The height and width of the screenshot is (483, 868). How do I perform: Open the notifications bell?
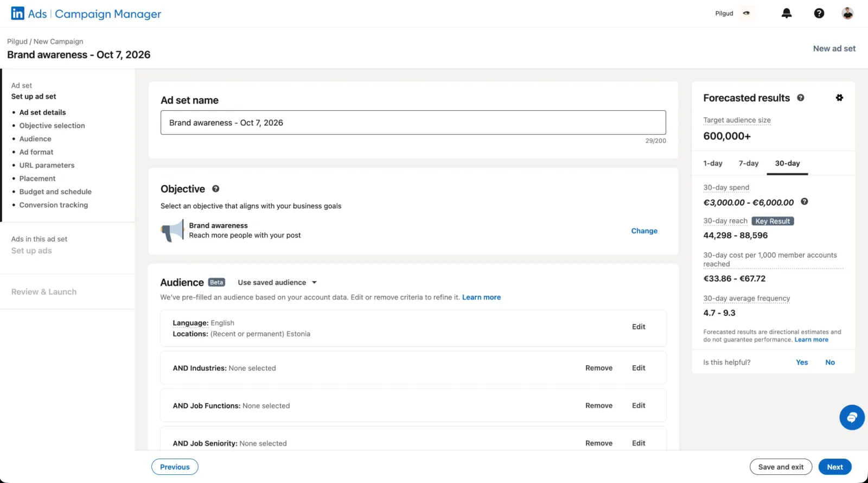pyautogui.click(x=787, y=14)
